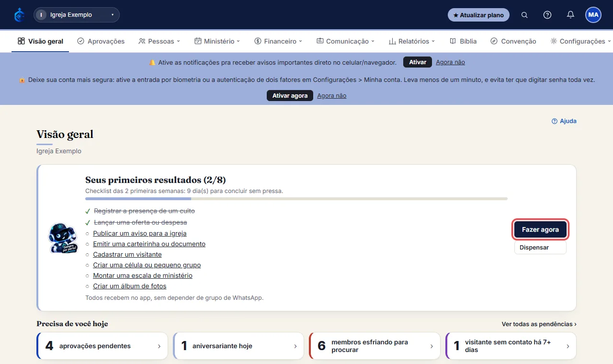Expand the Comunicação menu
The width and height of the screenshot is (613, 364).
[x=345, y=41]
